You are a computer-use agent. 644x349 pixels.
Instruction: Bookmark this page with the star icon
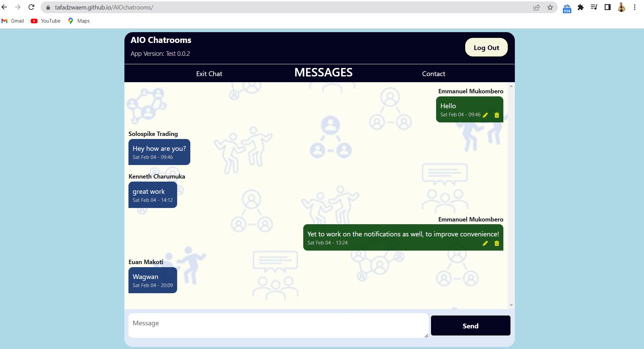tap(550, 7)
